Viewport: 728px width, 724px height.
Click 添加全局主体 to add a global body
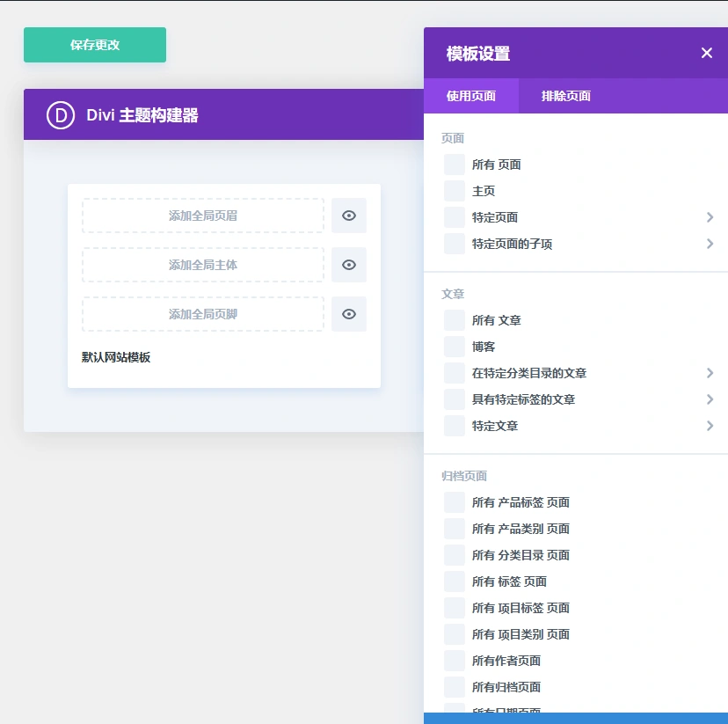[x=202, y=265]
